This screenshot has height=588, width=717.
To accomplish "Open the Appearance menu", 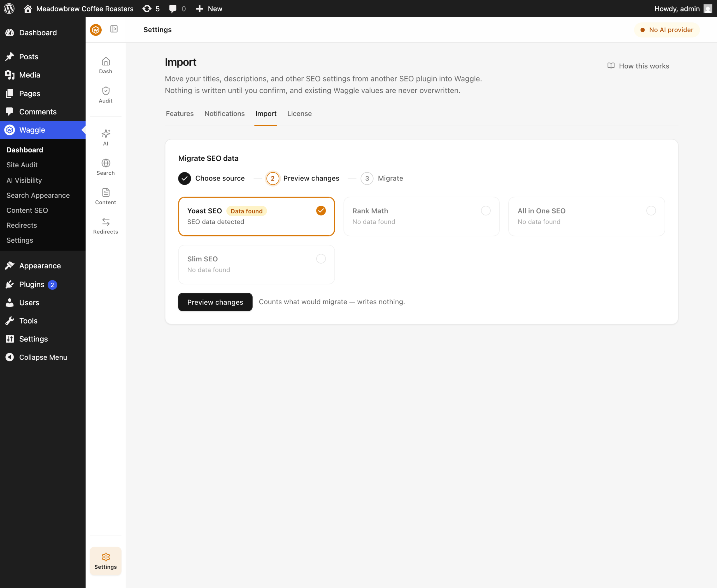I will [43, 266].
